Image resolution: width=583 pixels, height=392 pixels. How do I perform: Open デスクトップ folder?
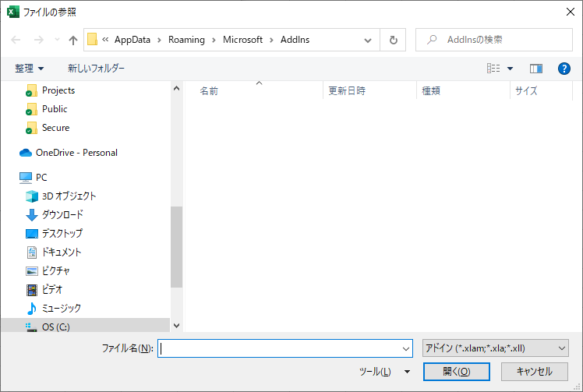tap(62, 233)
